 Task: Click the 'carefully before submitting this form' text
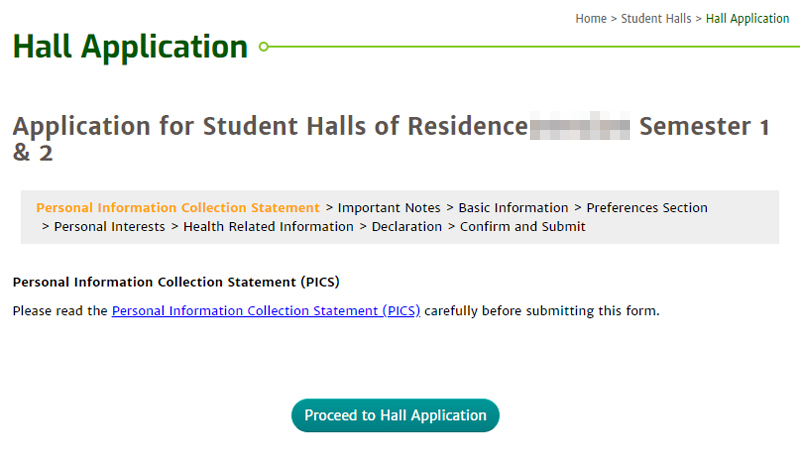(x=542, y=311)
